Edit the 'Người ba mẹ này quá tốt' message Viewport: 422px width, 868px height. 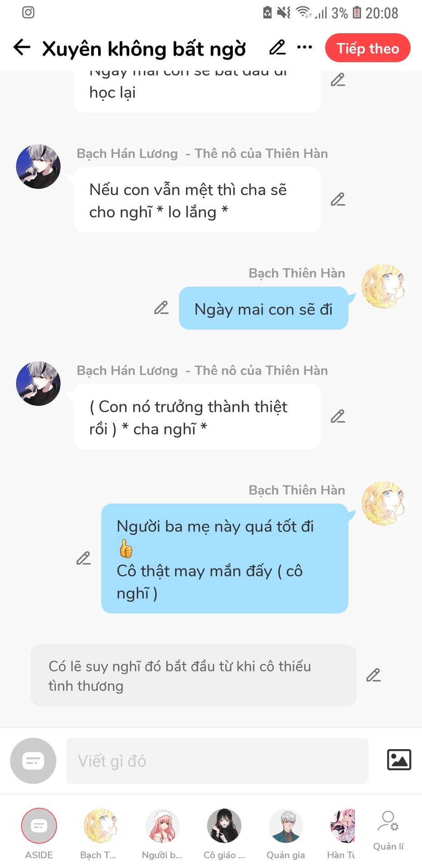point(84,558)
